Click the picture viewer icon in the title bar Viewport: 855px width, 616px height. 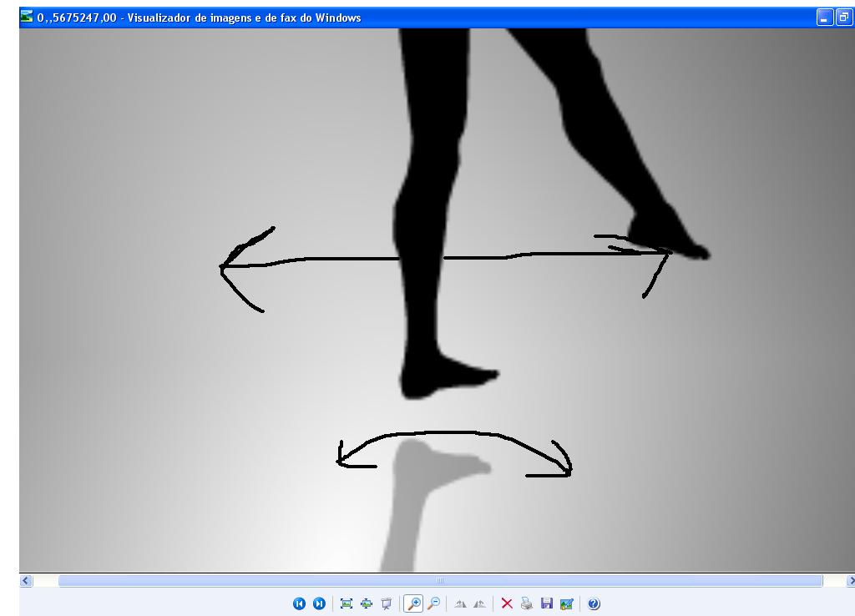click(x=26, y=17)
